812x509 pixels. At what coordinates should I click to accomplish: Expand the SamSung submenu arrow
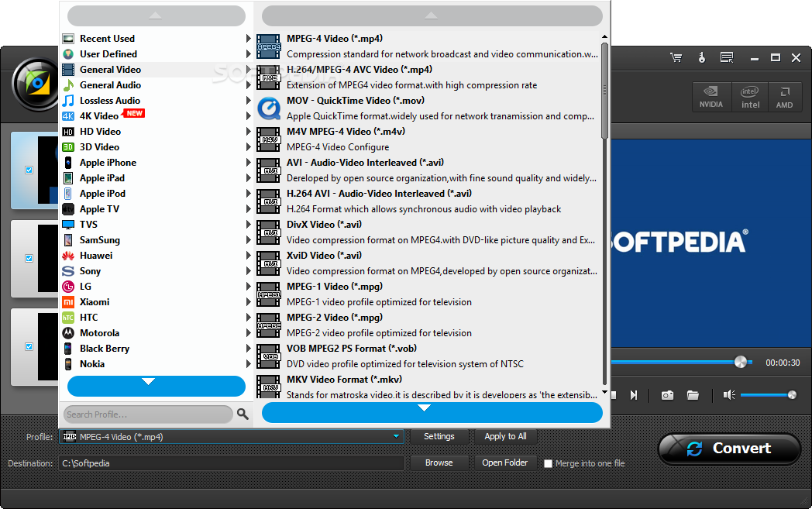click(x=248, y=239)
